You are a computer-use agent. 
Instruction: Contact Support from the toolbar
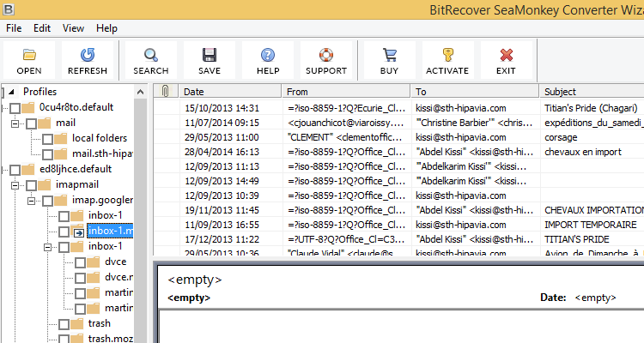pyautogui.click(x=326, y=60)
